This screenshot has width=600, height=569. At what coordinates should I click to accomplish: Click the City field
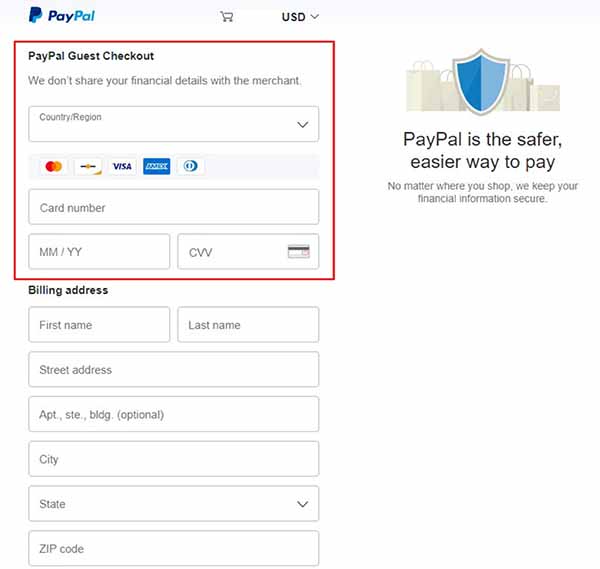[174, 459]
